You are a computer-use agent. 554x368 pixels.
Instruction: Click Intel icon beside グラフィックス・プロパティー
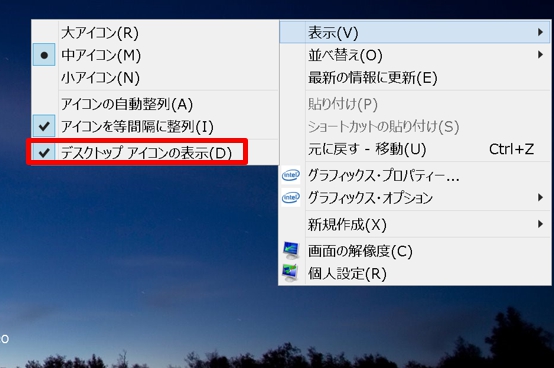click(291, 175)
